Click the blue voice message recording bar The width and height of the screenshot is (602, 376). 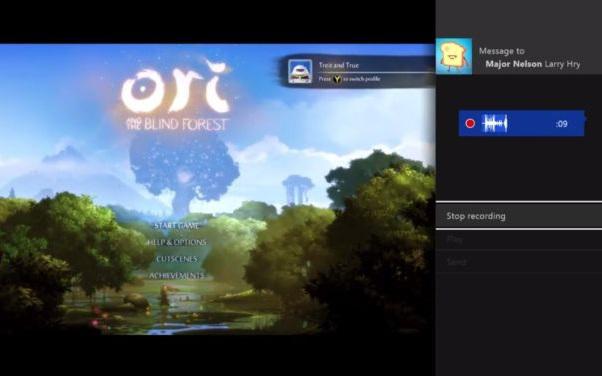click(x=522, y=123)
